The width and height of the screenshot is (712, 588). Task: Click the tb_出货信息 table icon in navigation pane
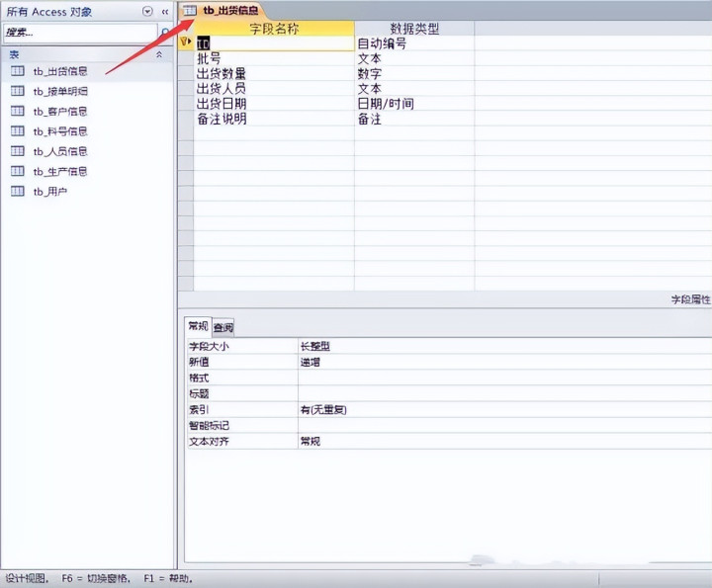point(17,71)
